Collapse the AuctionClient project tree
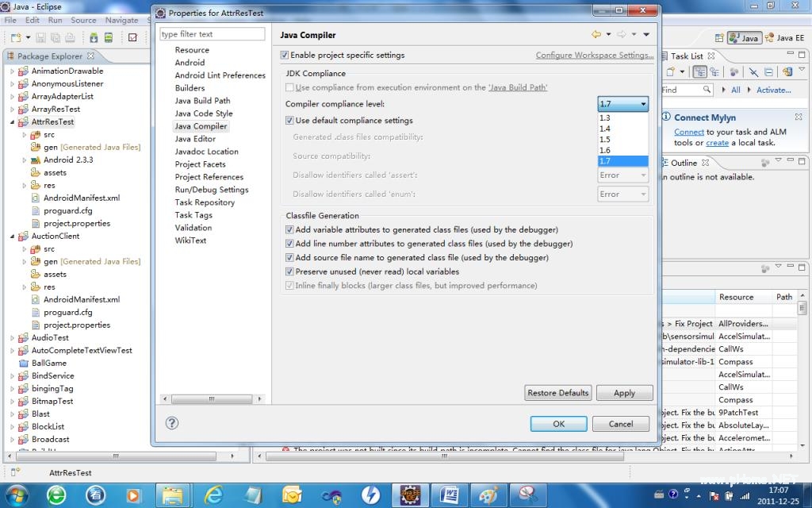The height and width of the screenshot is (508, 812). (12, 237)
